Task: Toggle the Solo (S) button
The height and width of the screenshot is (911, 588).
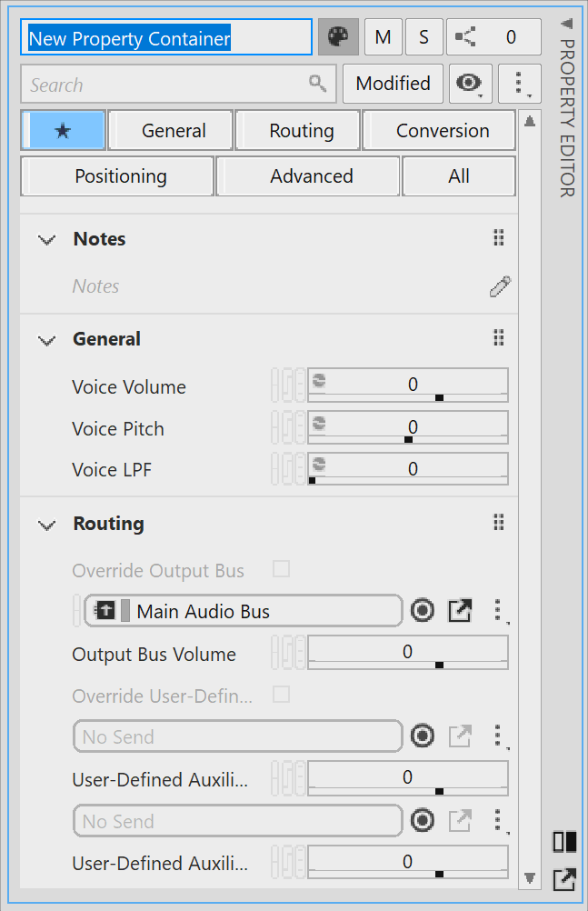Action: pyautogui.click(x=424, y=37)
